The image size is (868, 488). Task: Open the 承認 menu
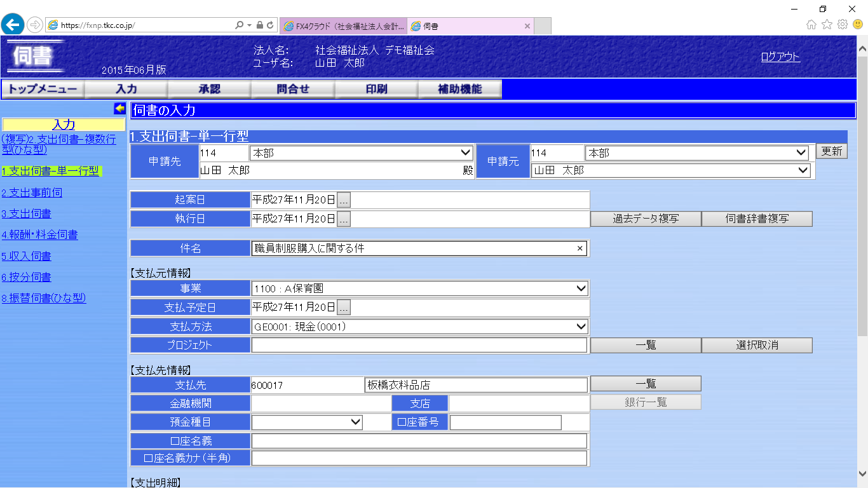coord(210,90)
